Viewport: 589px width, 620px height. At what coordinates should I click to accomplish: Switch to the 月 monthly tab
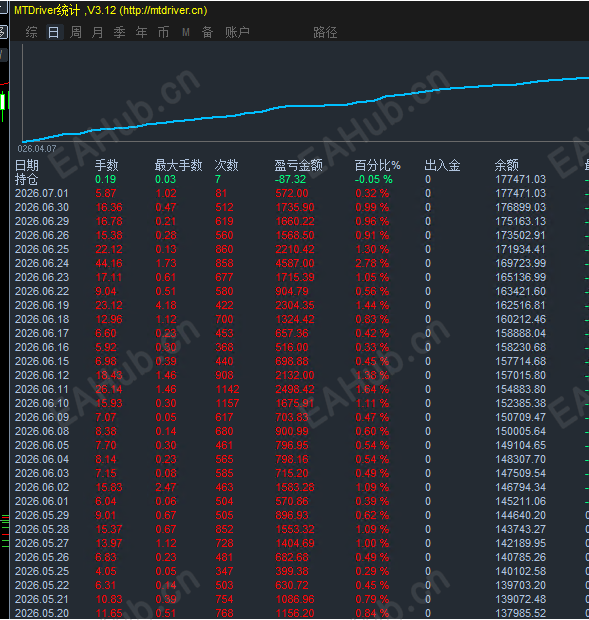97,32
